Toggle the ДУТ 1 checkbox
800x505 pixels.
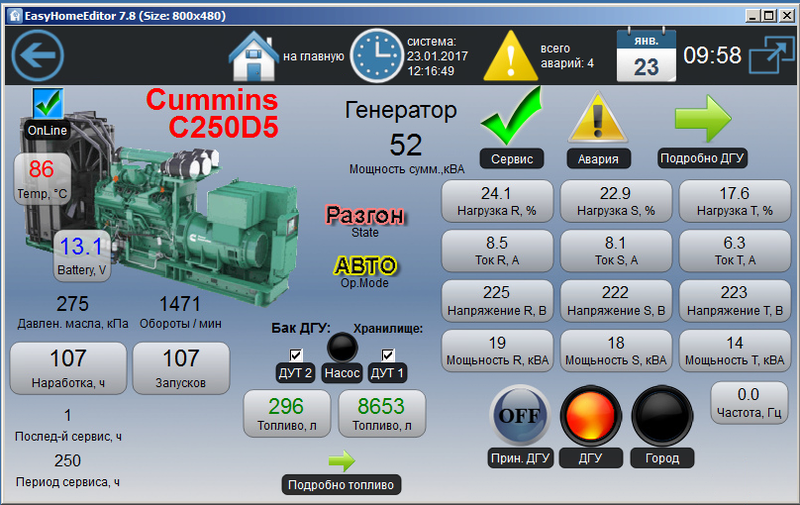(x=388, y=355)
